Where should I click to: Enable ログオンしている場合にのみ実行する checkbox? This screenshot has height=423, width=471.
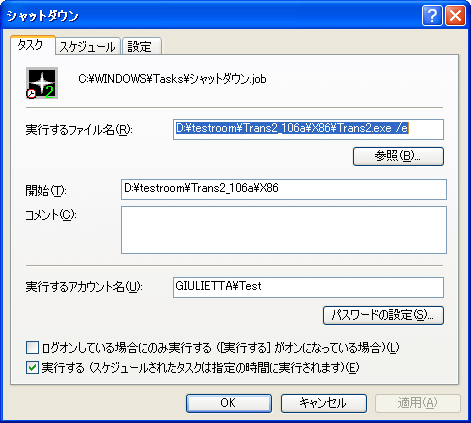coord(32,348)
